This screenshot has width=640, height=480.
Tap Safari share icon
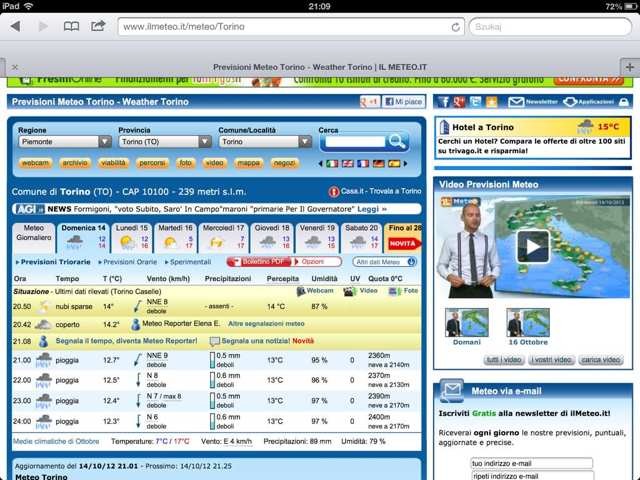(x=98, y=26)
